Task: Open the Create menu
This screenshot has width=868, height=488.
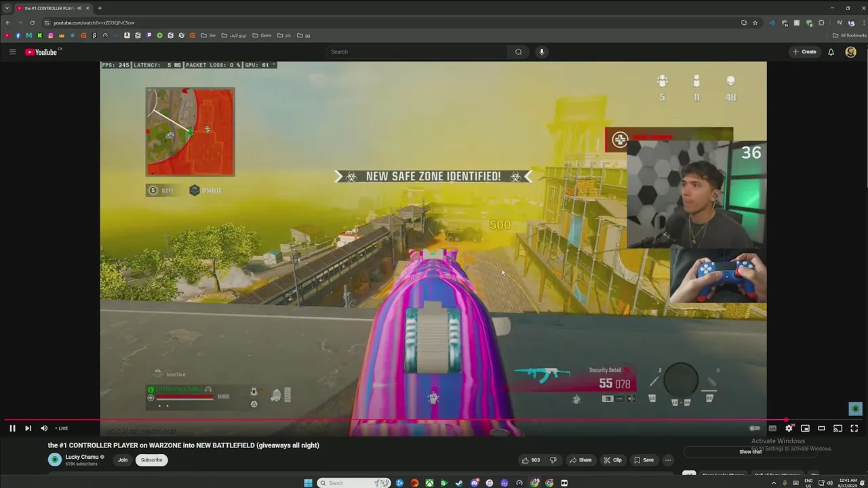Action: pyautogui.click(x=805, y=52)
